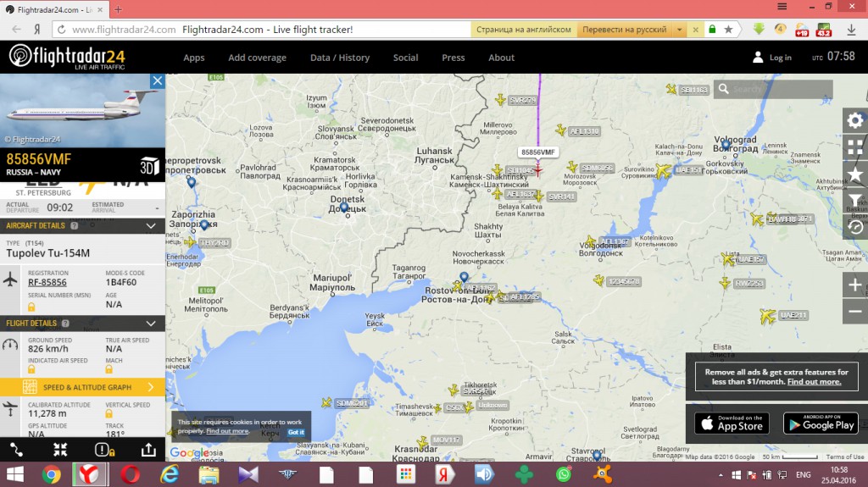Open the Apps menu
Image resolution: width=868 pixels, height=487 pixels.
tap(194, 58)
